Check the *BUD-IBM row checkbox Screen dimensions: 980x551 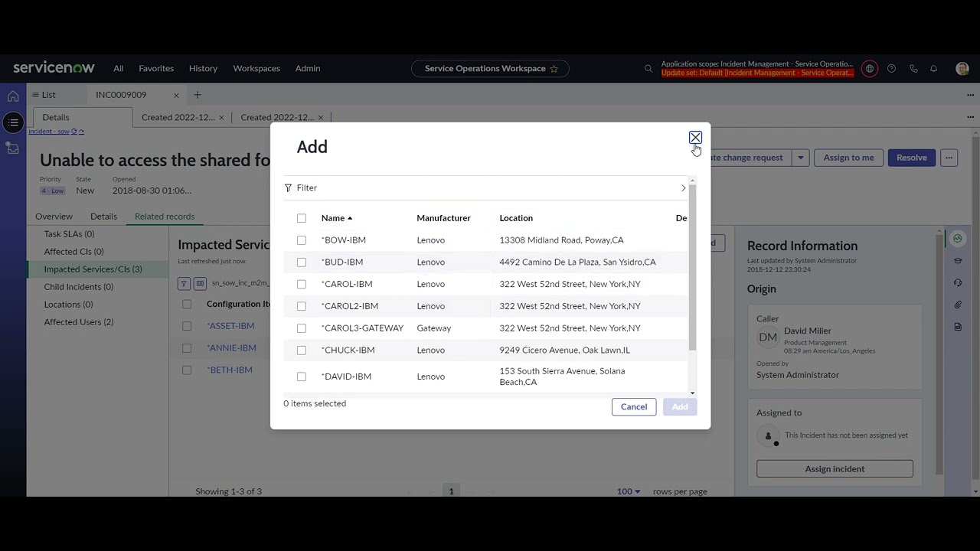(302, 262)
